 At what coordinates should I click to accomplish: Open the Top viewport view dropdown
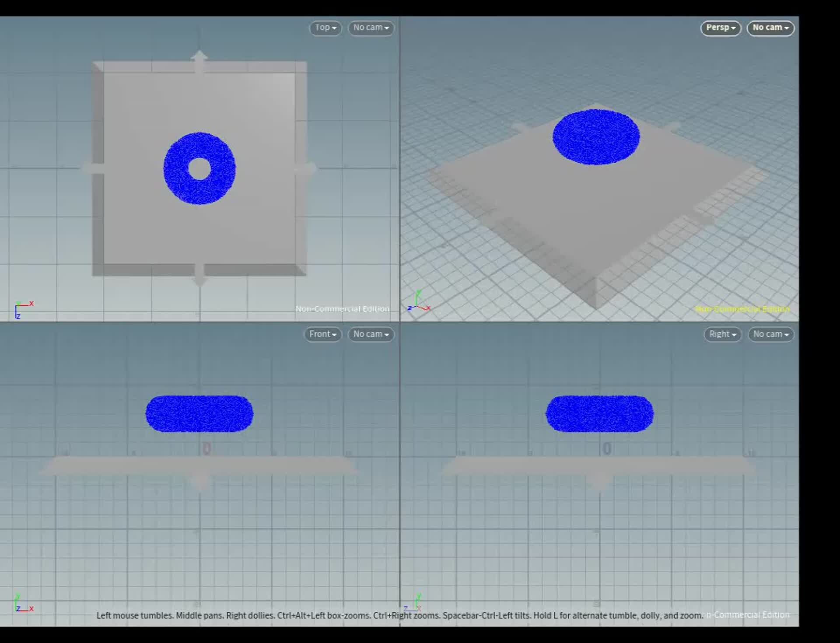(325, 28)
